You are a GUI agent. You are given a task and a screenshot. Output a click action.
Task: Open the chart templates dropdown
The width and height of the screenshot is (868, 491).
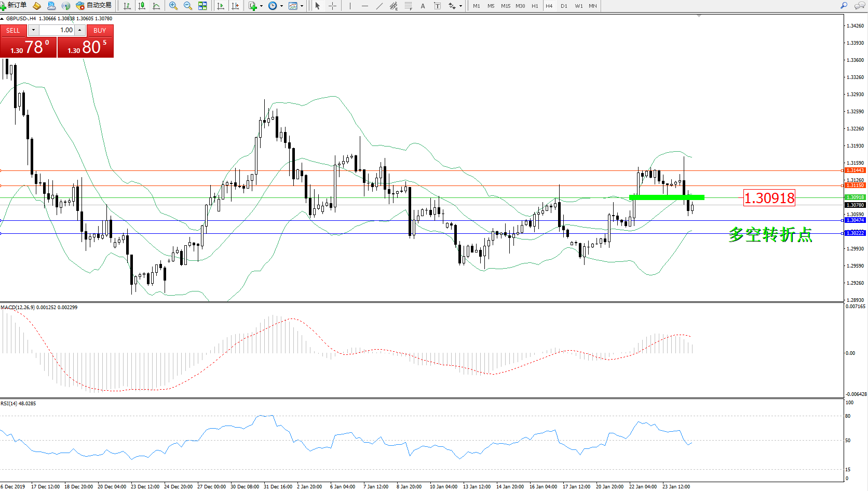point(302,6)
